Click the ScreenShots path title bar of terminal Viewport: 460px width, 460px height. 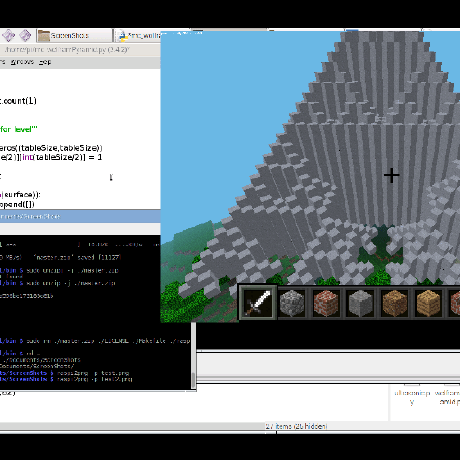point(80,217)
